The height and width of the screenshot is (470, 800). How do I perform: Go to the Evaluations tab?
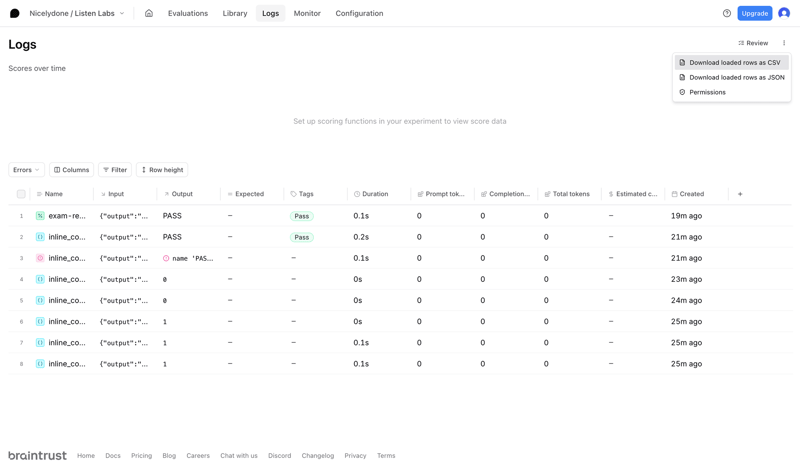click(188, 13)
